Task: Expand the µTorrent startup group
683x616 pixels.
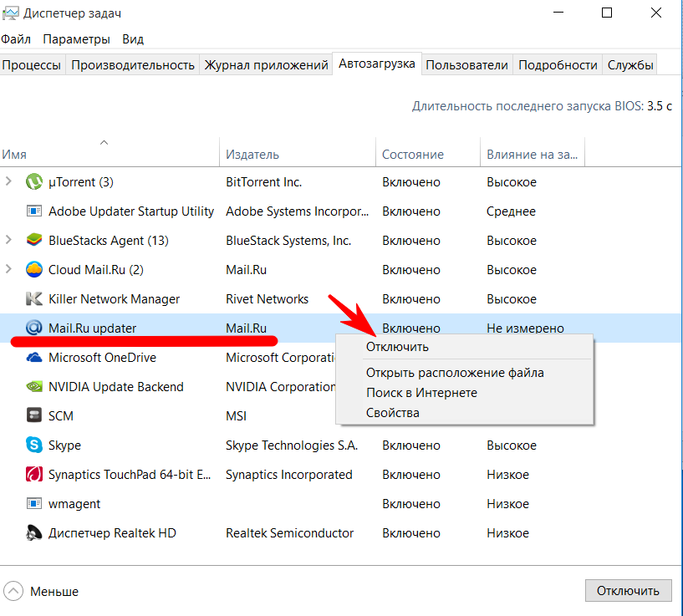Action: tap(9, 182)
